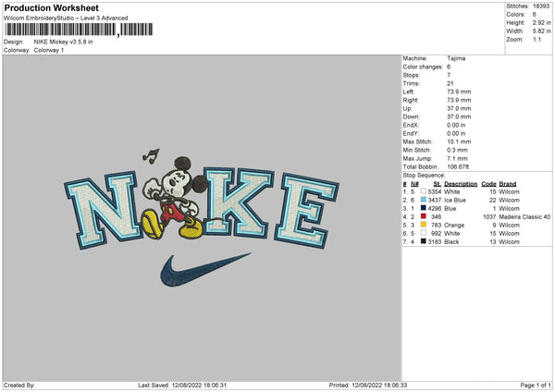
Task: Click the Ice Blue 3437 color swatch
Action: coord(423,200)
